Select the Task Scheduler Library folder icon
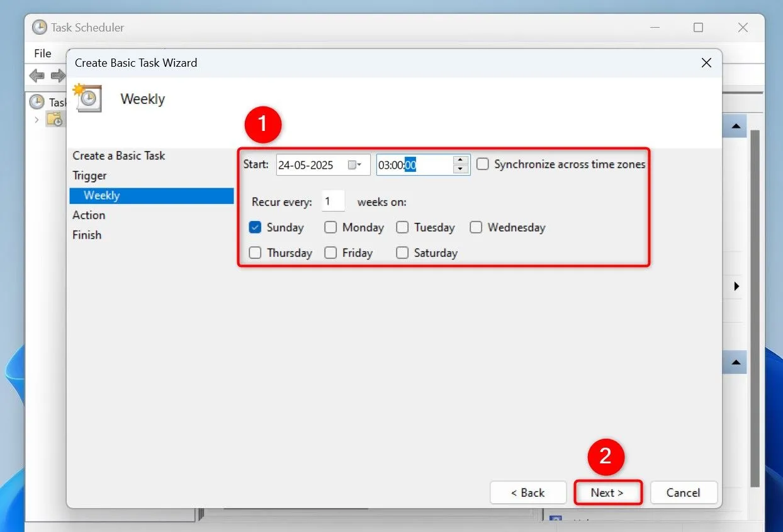This screenshot has height=532, width=783. (x=55, y=120)
